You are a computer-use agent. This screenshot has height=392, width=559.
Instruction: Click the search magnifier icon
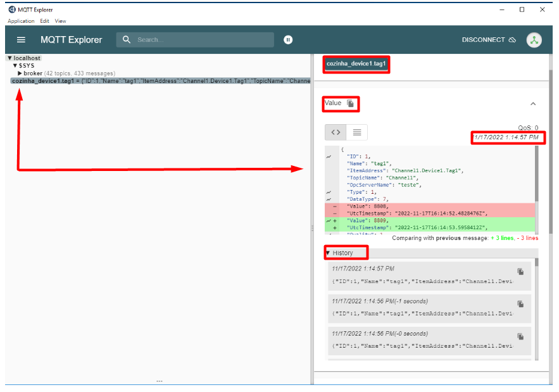coord(127,40)
